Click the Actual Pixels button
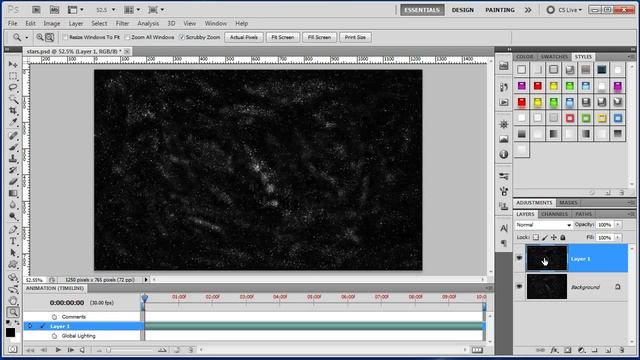640x360 pixels. [244, 37]
